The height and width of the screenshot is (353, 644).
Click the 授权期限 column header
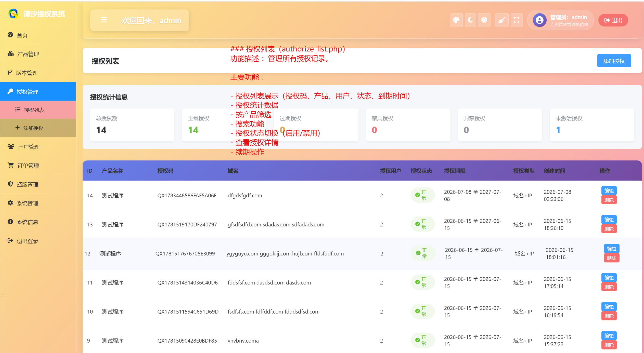[x=455, y=171]
